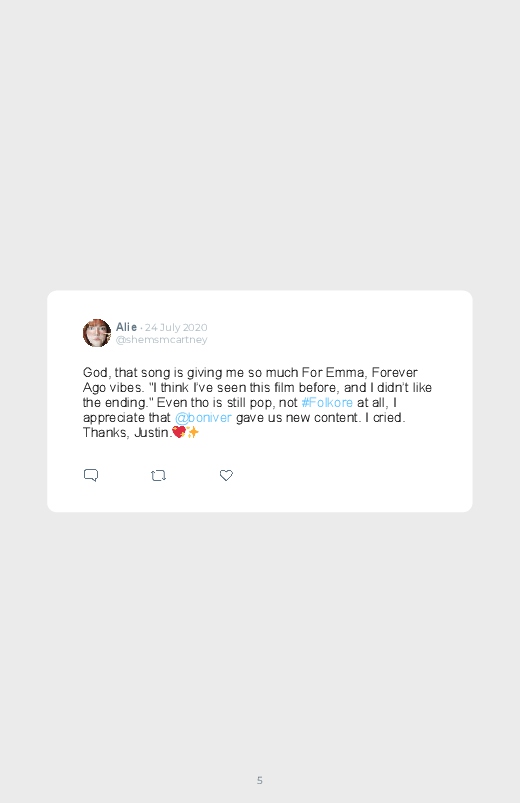
Task: Click the 'Thanks, Justin.' text
Action: coord(127,433)
